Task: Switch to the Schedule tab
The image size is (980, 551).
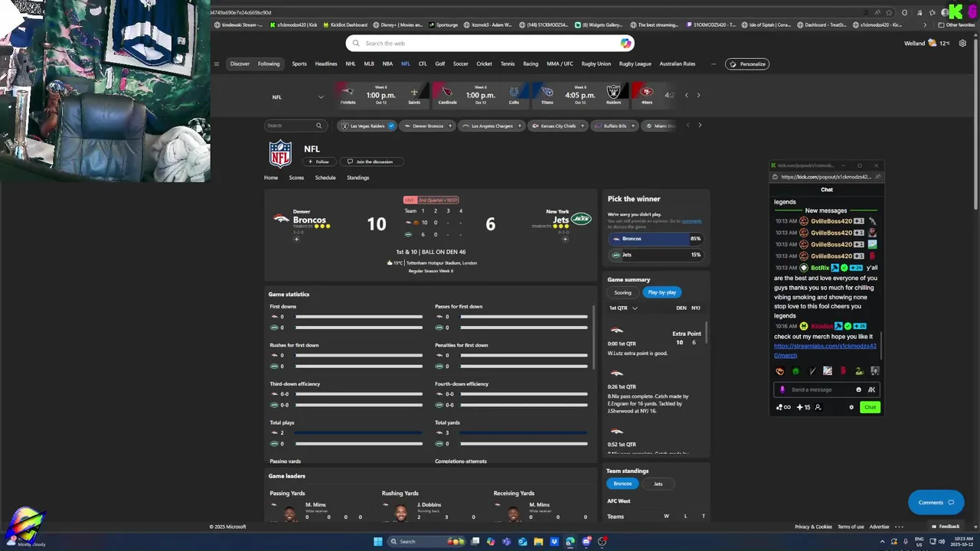Action: (325, 178)
